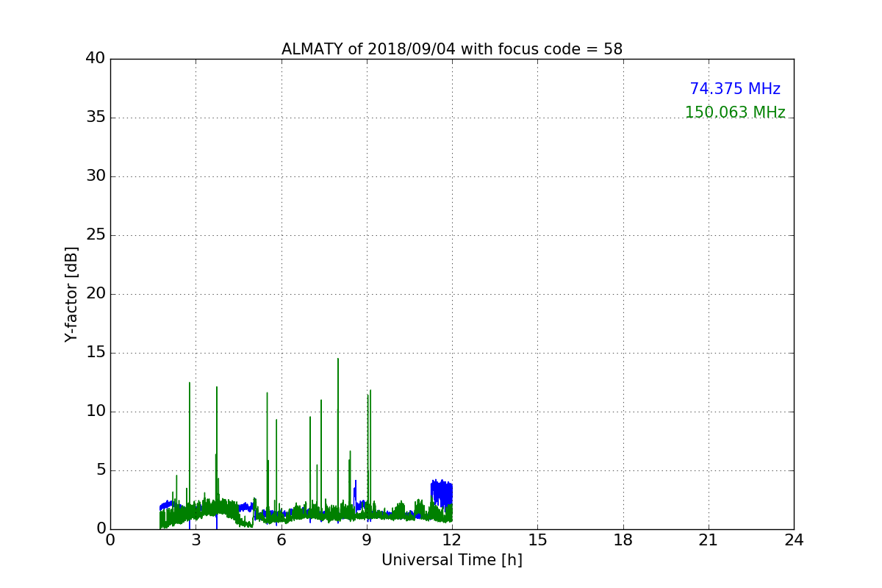The width and height of the screenshot is (882, 588).
Task: Select the blue 74.375 MHz legend label
Action: (x=735, y=89)
